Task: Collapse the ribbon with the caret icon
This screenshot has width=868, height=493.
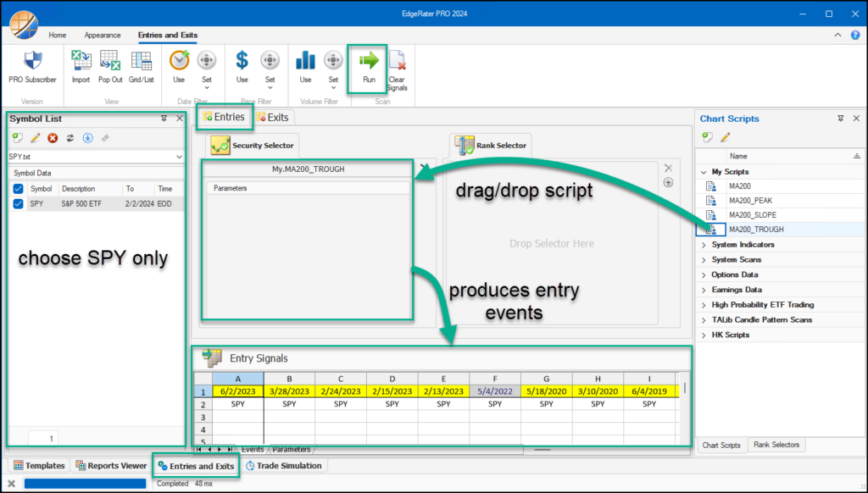Action: [x=837, y=35]
